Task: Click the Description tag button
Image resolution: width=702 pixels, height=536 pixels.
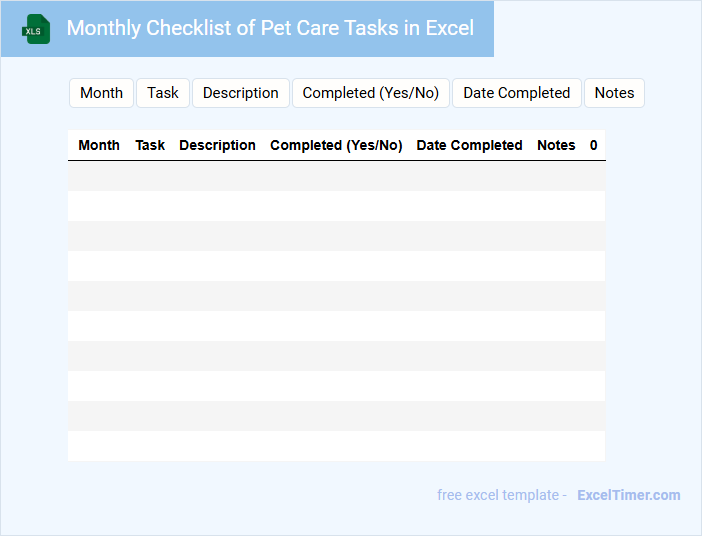Action: pyautogui.click(x=240, y=93)
